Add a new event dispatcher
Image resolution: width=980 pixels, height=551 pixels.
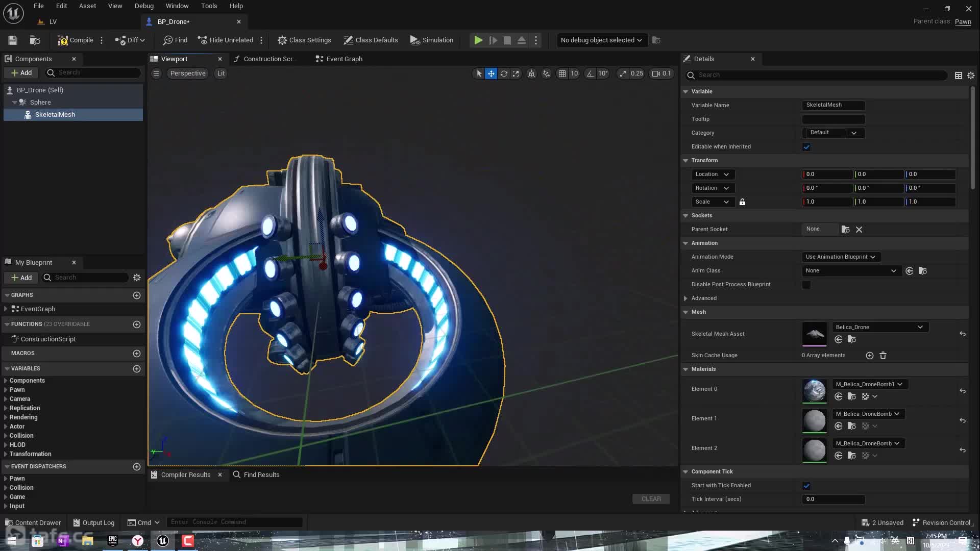pos(137,467)
